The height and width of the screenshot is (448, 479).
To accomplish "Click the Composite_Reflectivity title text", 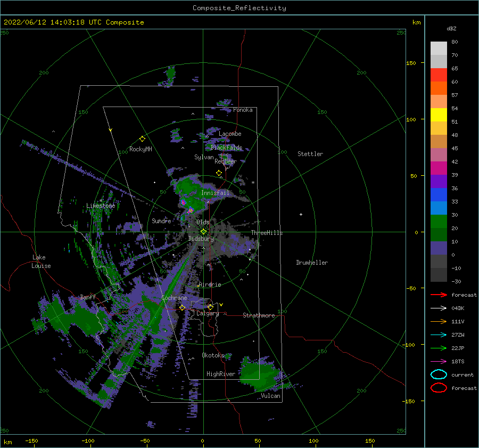I will tap(240, 8).
